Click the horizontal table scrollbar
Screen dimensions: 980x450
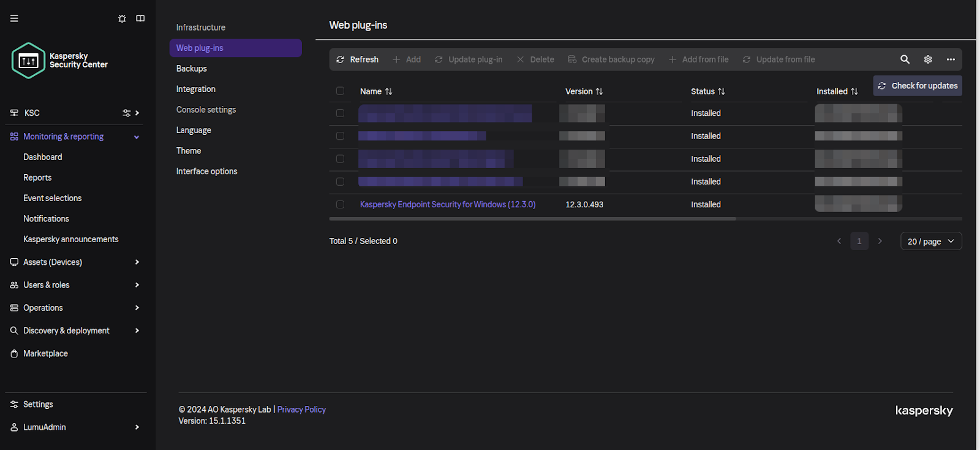click(x=532, y=218)
